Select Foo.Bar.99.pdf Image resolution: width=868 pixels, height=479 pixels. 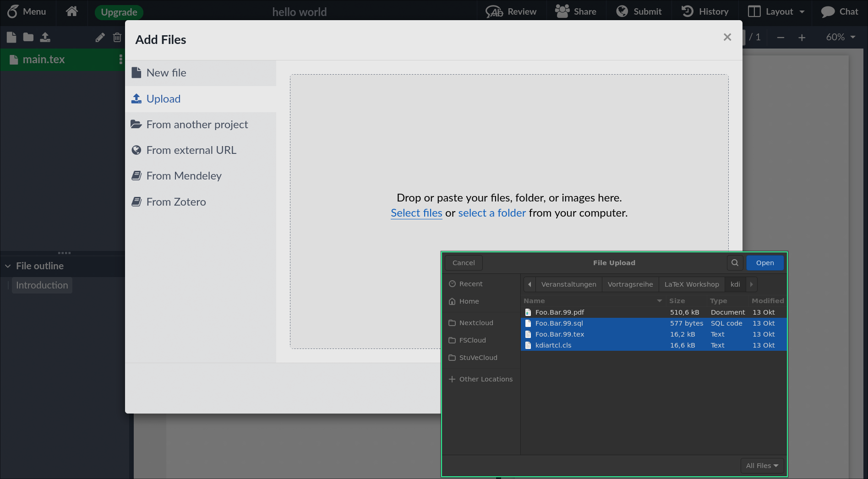click(x=654, y=312)
